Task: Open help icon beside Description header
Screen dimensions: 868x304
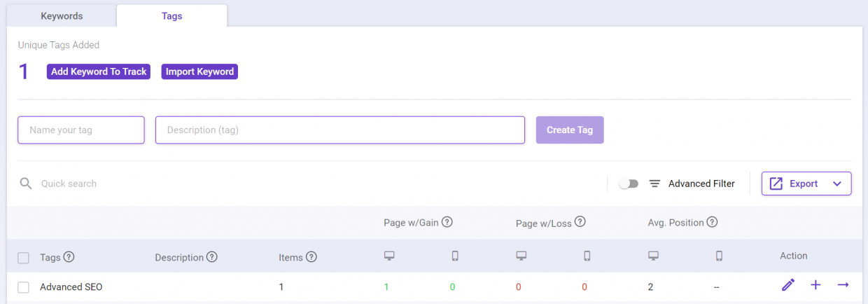Action: [x=212, y=257]
